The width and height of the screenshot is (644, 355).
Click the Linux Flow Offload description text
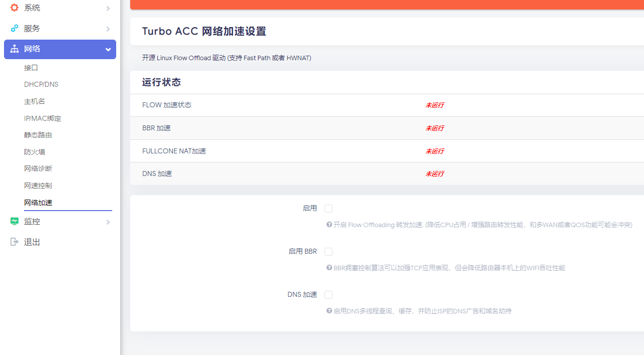click(x=226, y=58)
